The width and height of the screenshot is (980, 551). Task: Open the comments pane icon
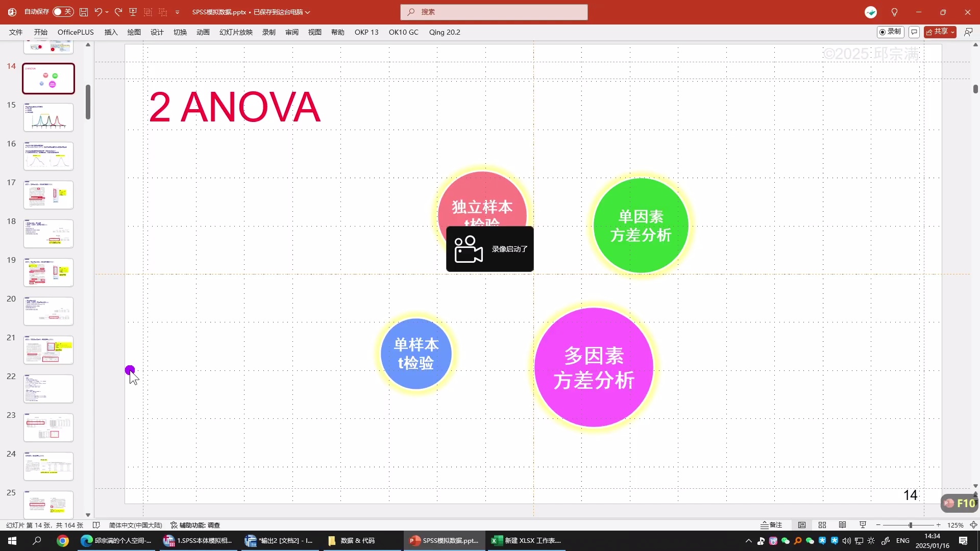click(914, 32)
